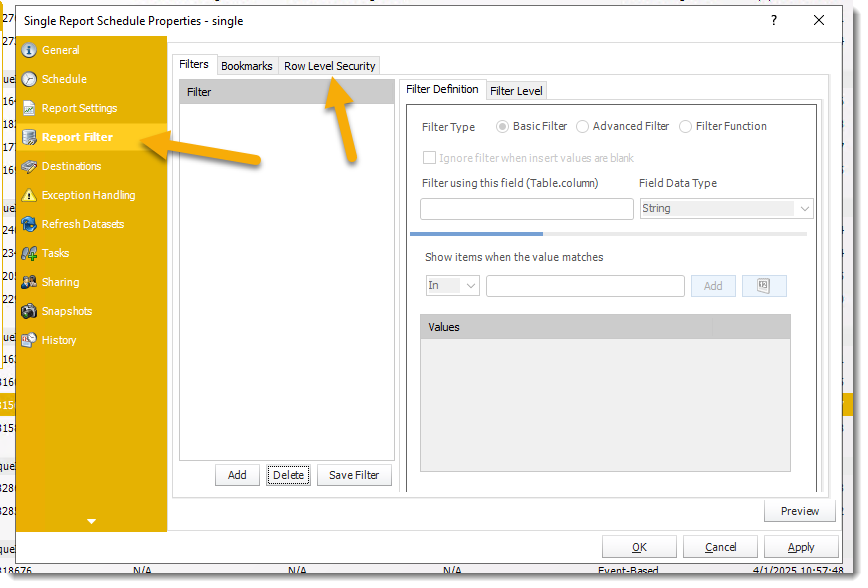Click the Preview button
Screen dimensions: 868x588
click(799, 510)
